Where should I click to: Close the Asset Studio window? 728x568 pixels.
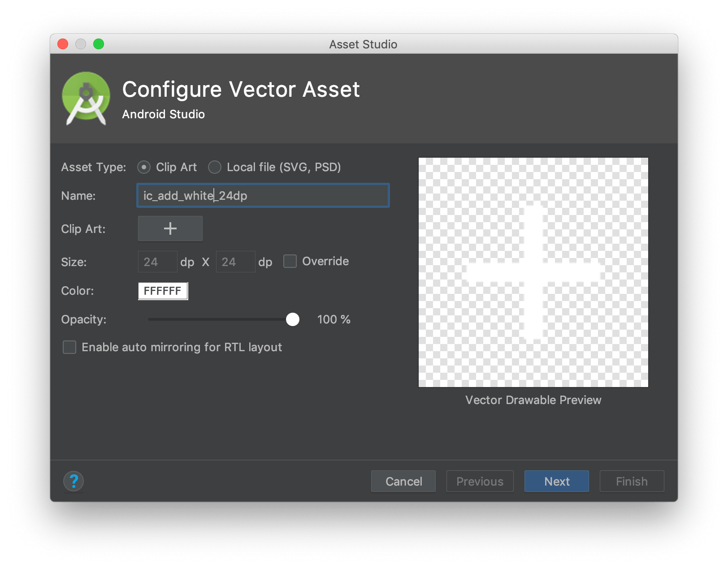pos(63,44)
